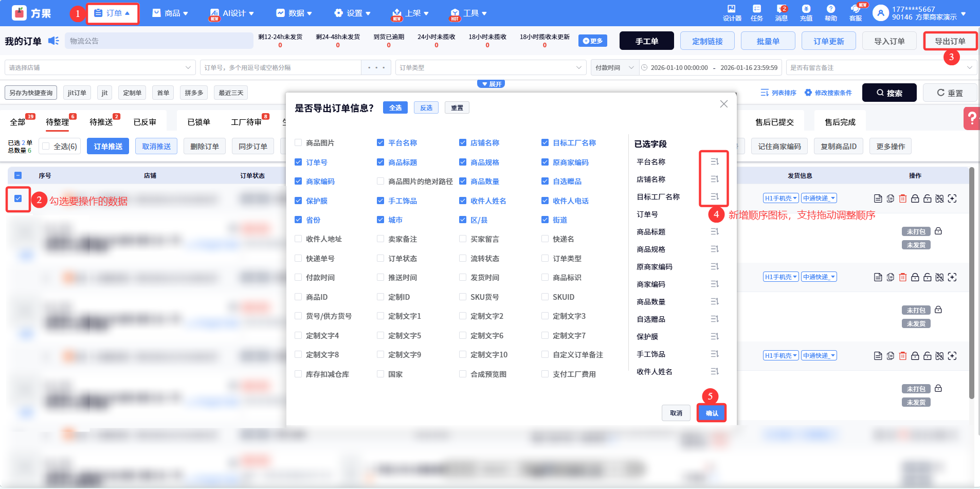Enable the 快递单号 field checkbox
The image size is (980, 489).
pos(298,259)
